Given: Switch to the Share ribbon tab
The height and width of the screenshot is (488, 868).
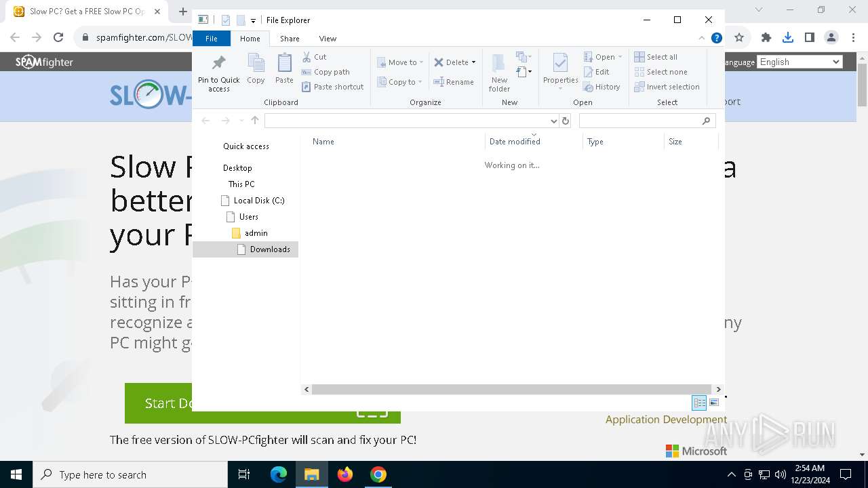Looking at the screenshot, I should point(290,39).
